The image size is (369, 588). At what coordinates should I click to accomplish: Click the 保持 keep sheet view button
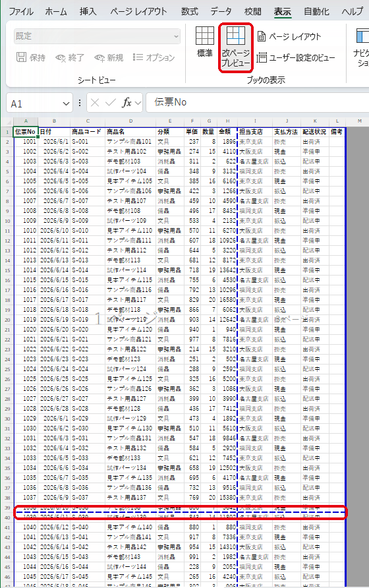[31, 57]
